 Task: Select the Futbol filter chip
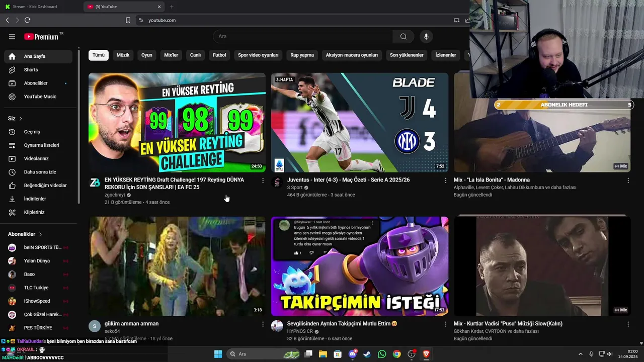click(x=219, y=55)
